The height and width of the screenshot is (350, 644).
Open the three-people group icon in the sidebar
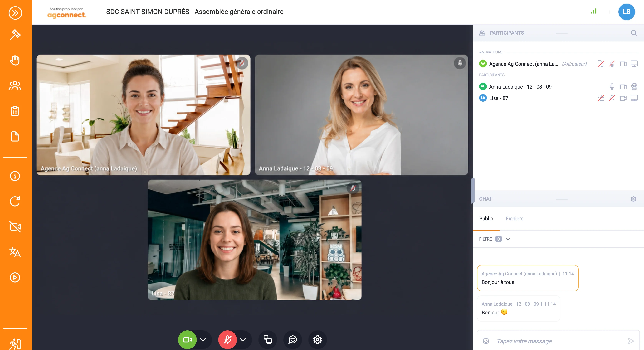15,86
